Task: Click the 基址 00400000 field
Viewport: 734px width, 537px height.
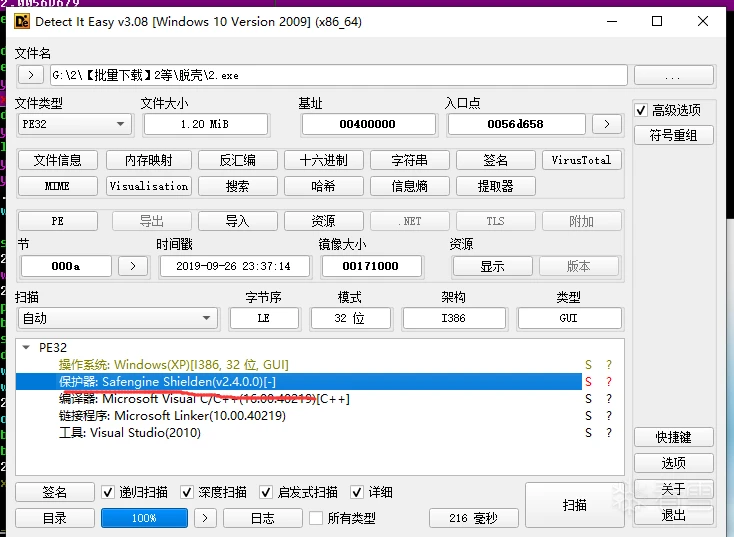Action: (367, 124)
